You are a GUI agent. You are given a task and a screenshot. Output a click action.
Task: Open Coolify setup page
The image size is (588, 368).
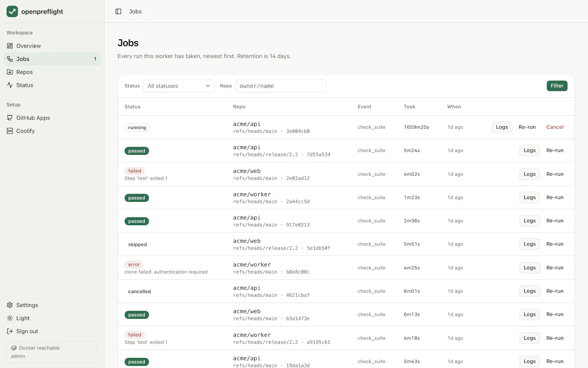tap(52, 131)
